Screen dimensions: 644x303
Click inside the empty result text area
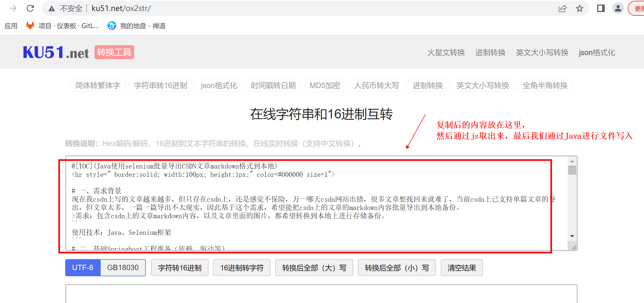[x=321, y=294]
